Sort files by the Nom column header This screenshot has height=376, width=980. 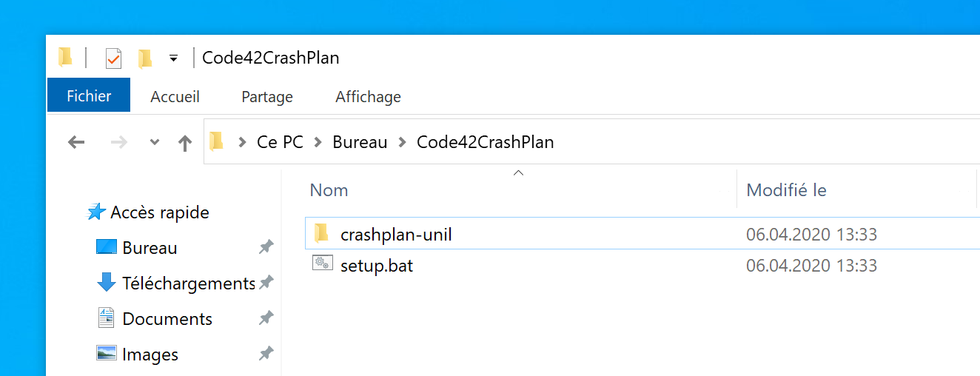[x=329, y=190]
